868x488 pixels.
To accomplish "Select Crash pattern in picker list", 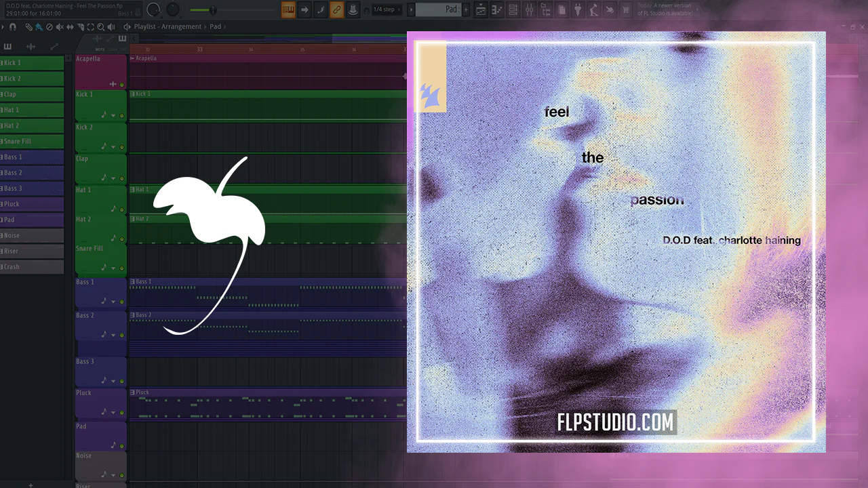I will [32, 267].
